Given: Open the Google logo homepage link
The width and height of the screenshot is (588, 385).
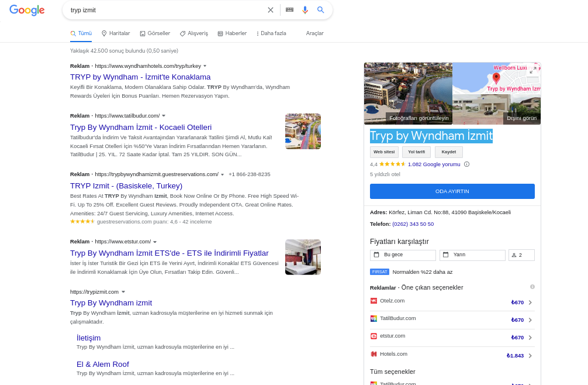Looking at the screenshot, I should pos(27,10).
